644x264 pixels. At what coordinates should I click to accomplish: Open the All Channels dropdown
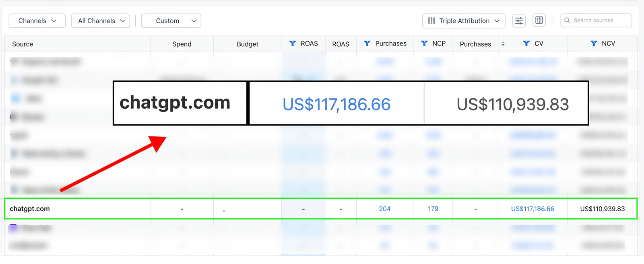point(101,21)
